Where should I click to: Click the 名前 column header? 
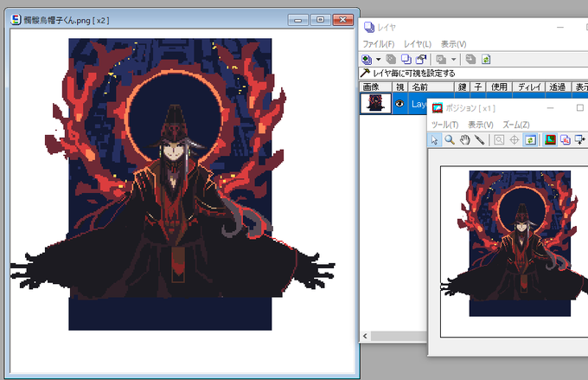point(431,87)
